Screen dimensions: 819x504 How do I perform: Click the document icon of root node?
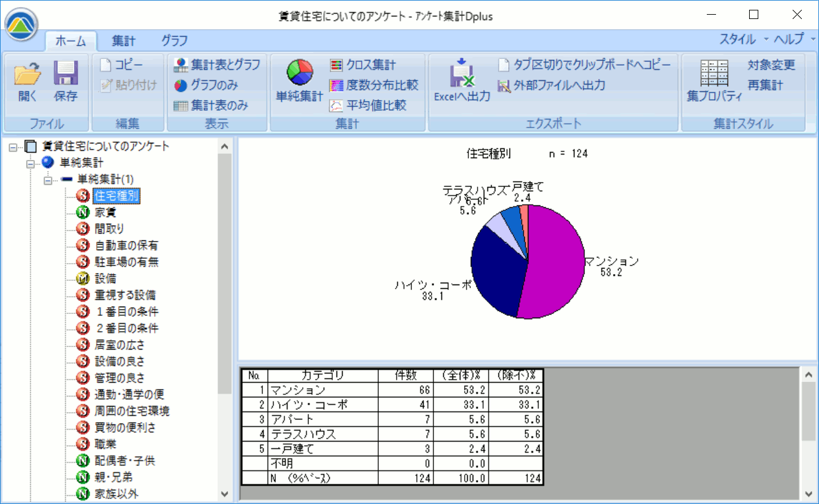[30, 147]
